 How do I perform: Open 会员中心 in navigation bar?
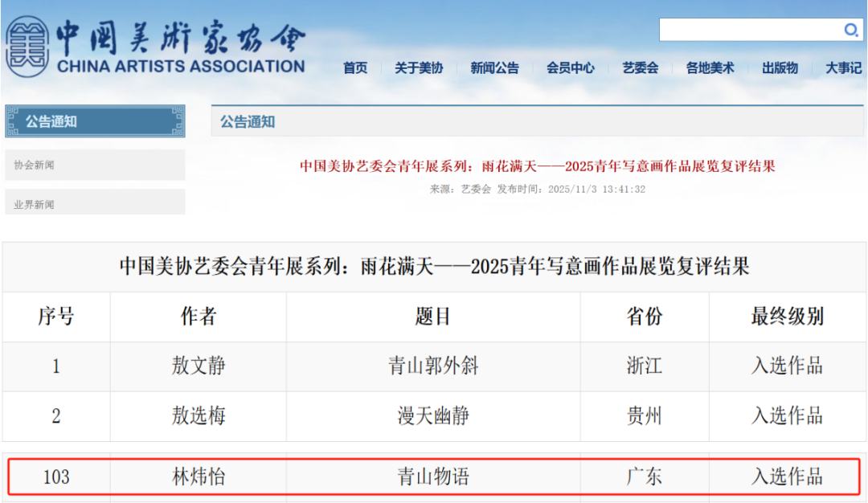(x=571, y=68)
